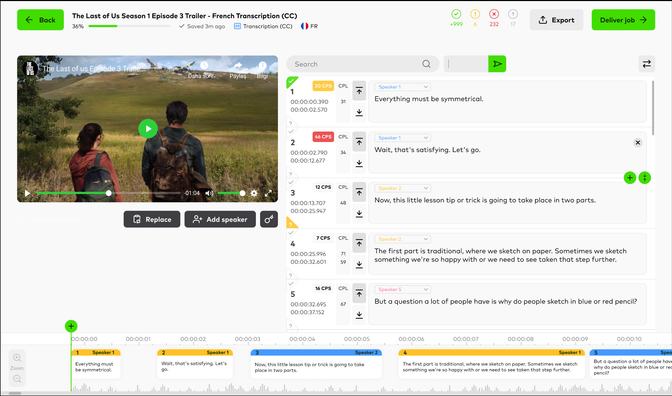
Task: Click the green plus above timeline playhead
Action: point(71,326)
